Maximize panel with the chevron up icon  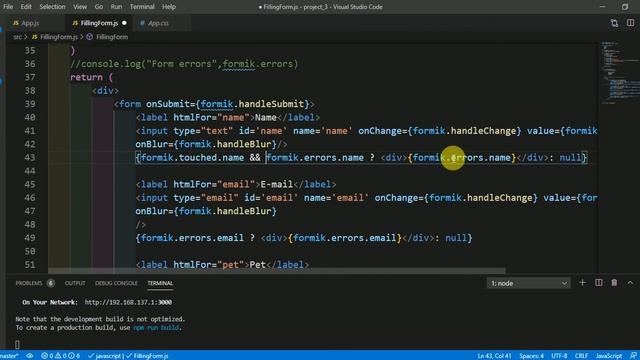pos(630,283)
